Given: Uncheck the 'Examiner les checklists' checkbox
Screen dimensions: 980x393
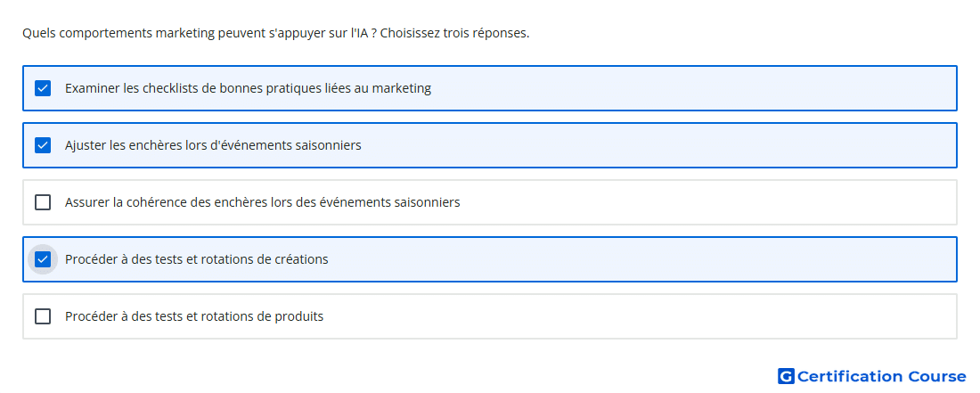Looking at the screenshot, I should click(x=43, y=88).
